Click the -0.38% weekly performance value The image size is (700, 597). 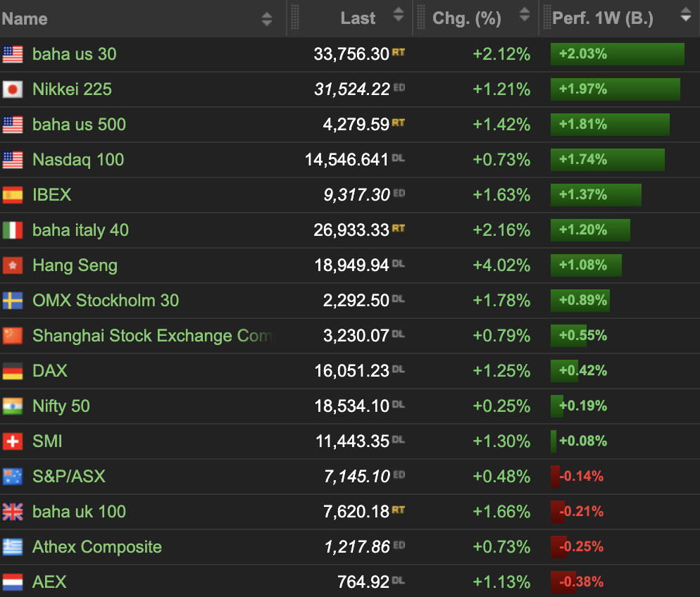[581, 582]
